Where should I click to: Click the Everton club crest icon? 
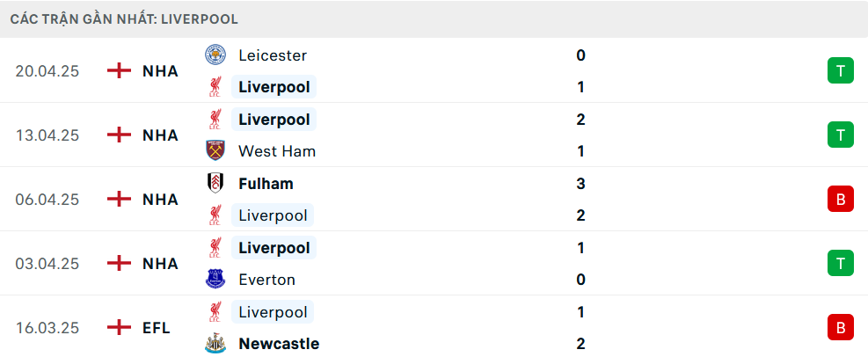coord(215,280)
